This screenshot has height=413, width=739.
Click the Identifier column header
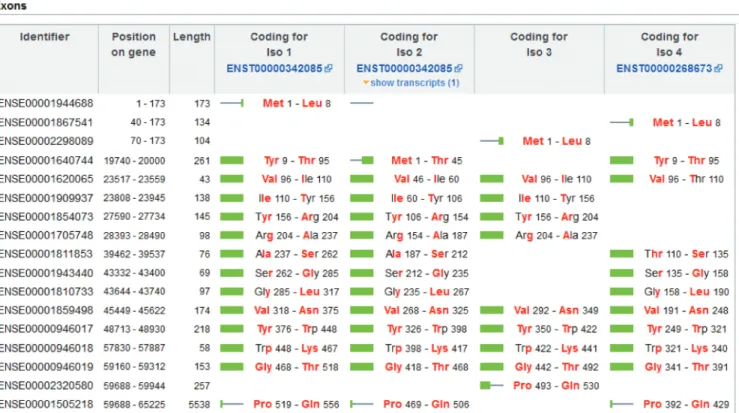(x=45, y=37)
